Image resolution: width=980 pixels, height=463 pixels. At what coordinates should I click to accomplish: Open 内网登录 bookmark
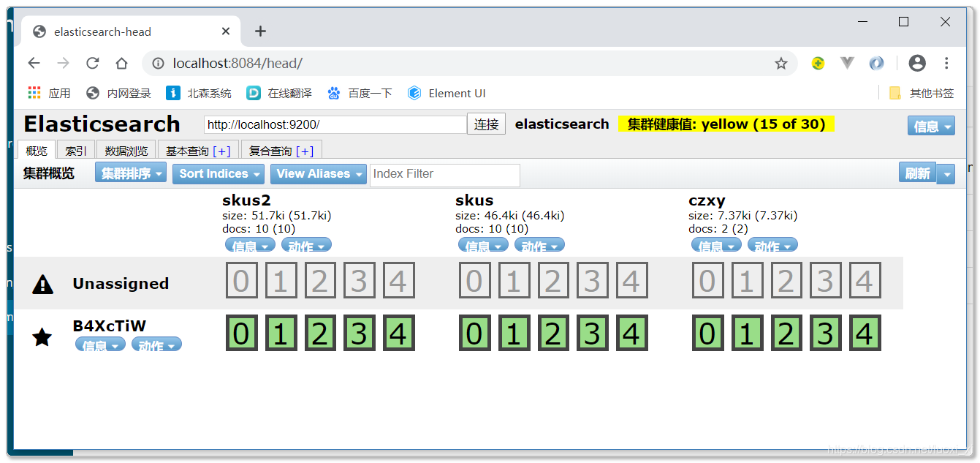point(118,93)
